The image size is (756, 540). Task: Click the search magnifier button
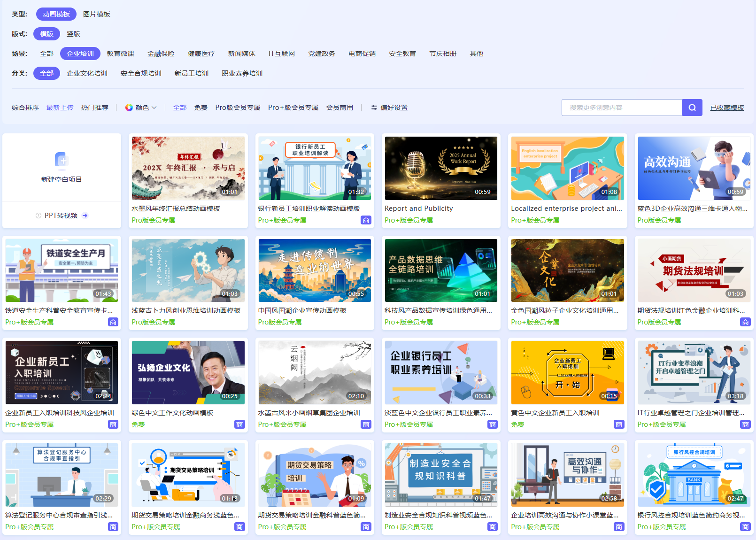click(692, 108)
